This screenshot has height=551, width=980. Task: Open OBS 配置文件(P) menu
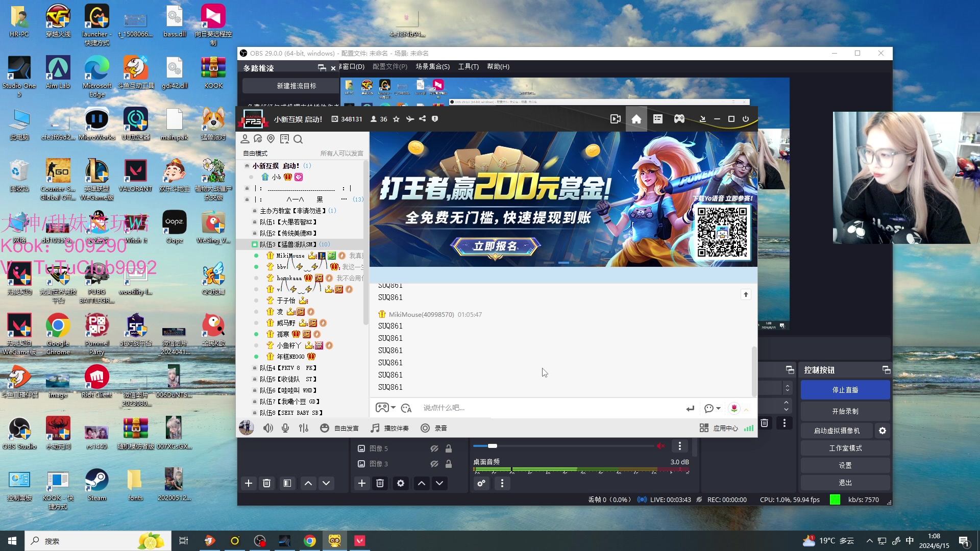coord(390,67)
